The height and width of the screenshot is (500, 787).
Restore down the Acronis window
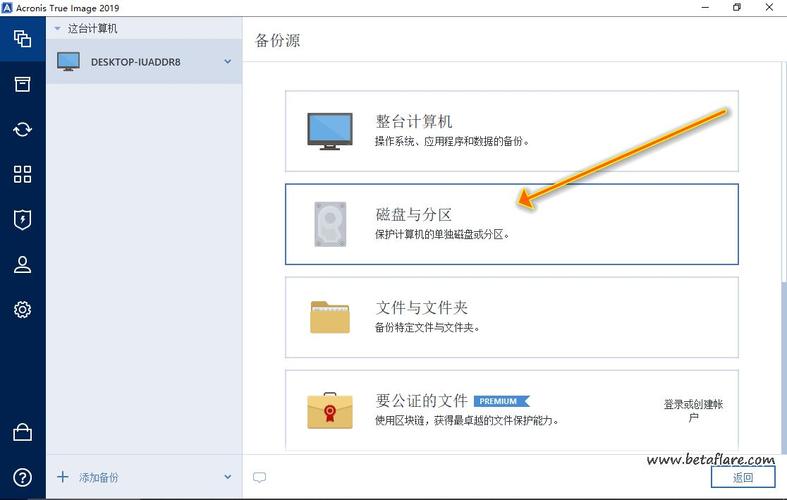pos(737,8)
